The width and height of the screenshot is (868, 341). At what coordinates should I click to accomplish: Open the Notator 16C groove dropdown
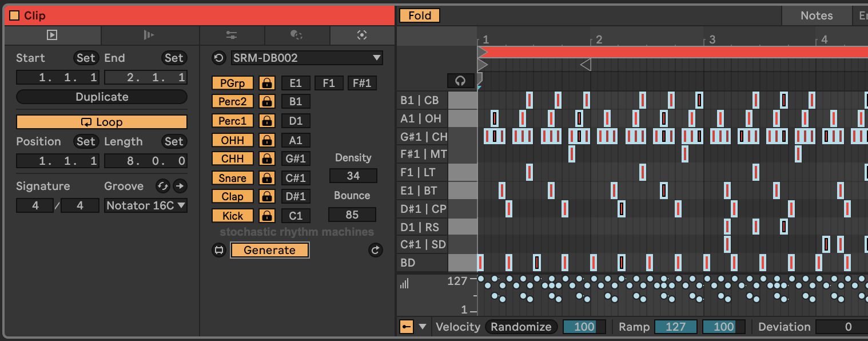tap(146, 205)
